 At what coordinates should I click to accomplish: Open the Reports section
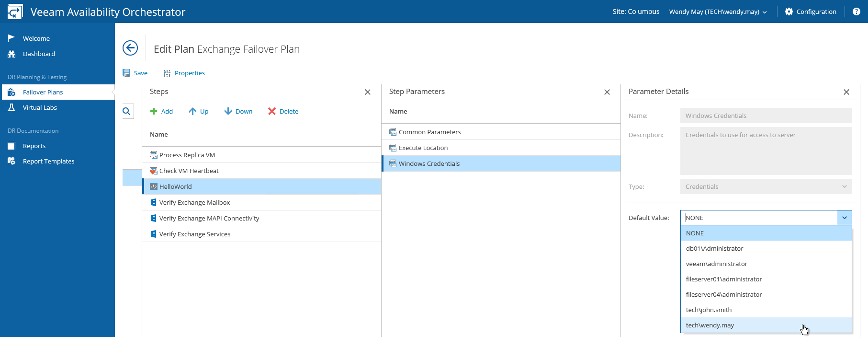tap(34, 146)
